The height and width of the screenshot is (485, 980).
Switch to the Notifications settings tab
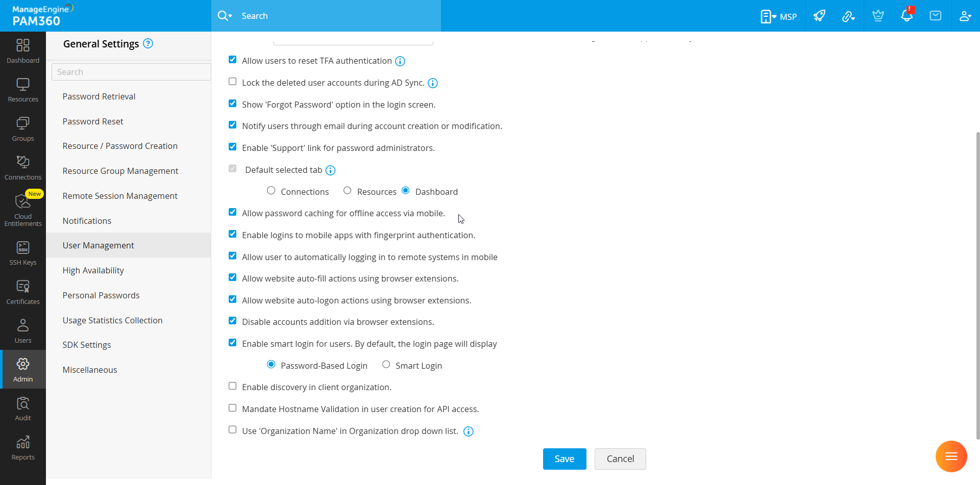[x=87, y=220]
